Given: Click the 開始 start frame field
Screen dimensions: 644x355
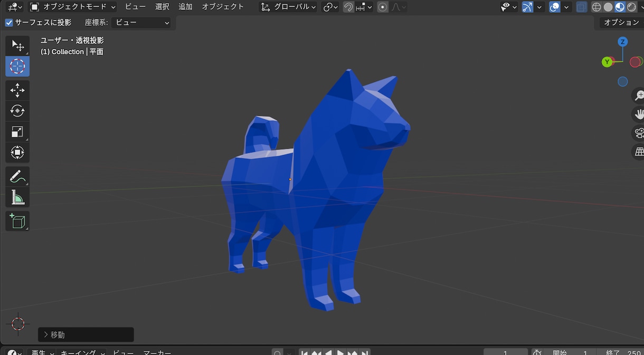Looking at the screenshot, I should [570, 353].
